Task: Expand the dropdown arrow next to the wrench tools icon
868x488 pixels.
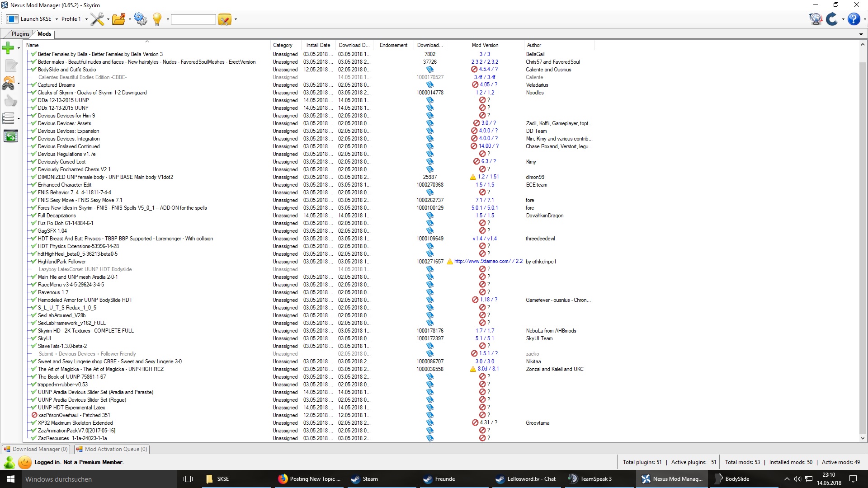Action: point(108,19)
